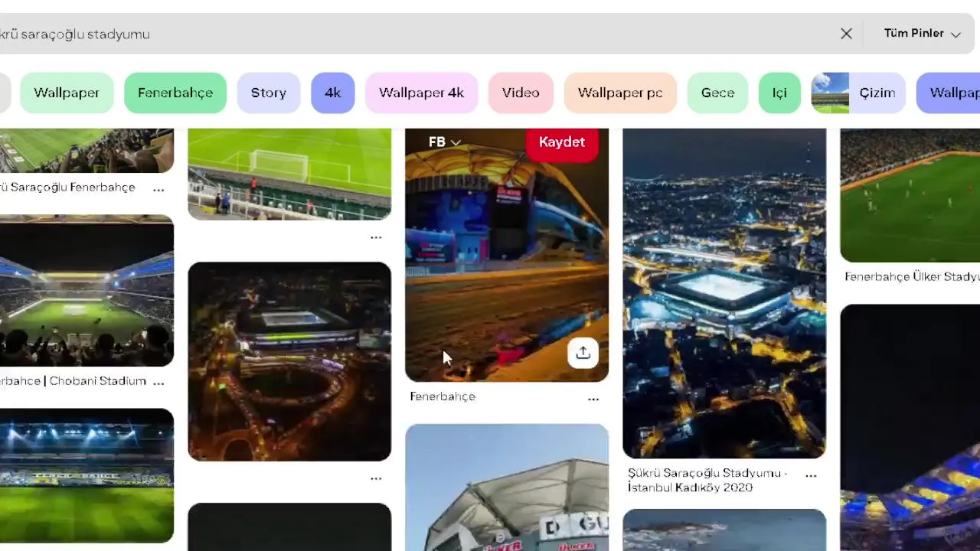
Task: Open more options for Chobani Stadium pin
Action: point(158,382)
